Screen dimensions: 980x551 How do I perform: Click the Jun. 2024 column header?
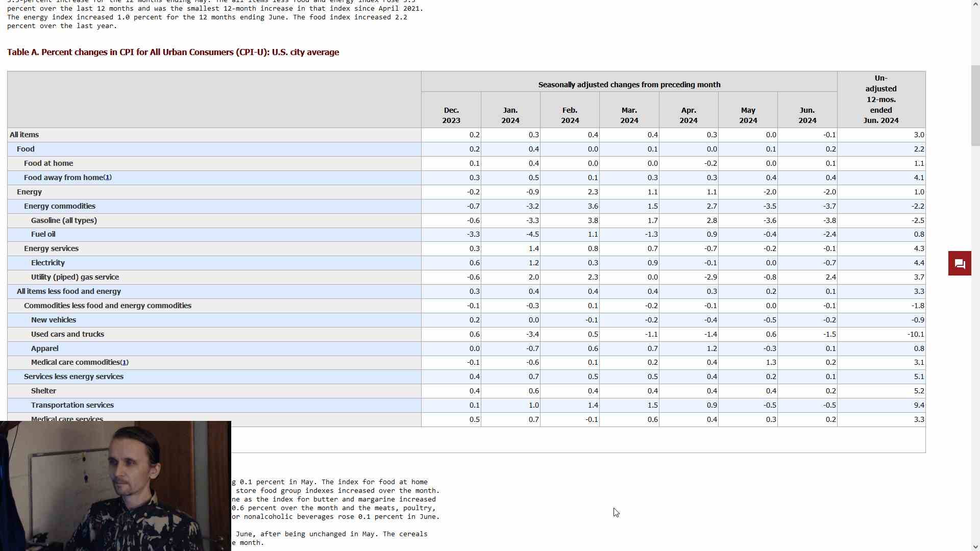click(x=807, y=115)
